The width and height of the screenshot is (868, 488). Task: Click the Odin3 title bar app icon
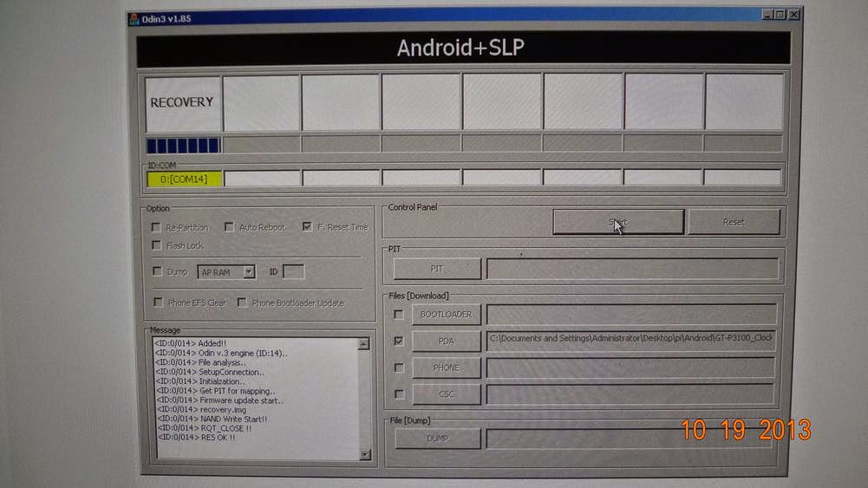click(134, 19)
